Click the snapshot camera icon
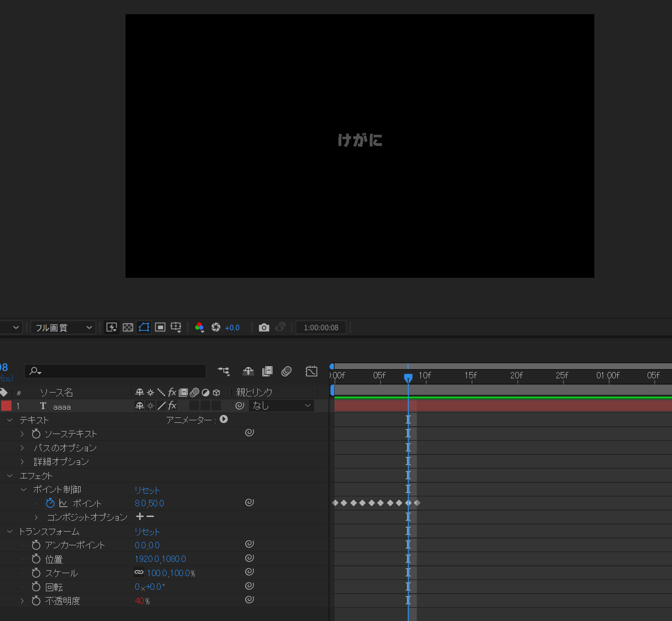672x621 pixels. 264,328
